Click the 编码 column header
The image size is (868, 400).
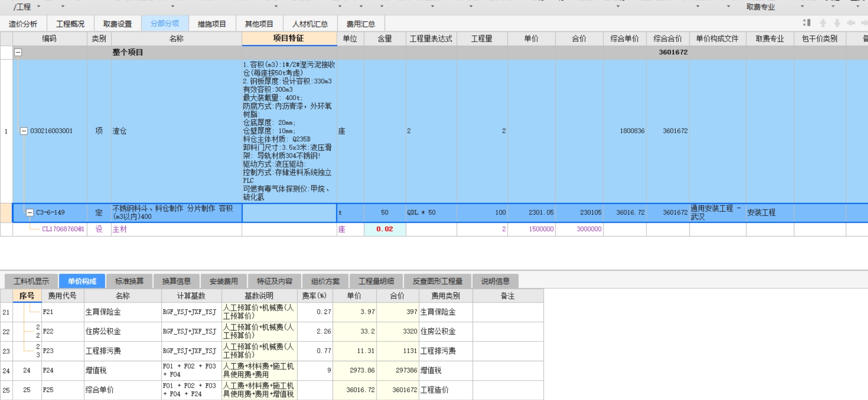pyautogui.click(x=50, y=39)
